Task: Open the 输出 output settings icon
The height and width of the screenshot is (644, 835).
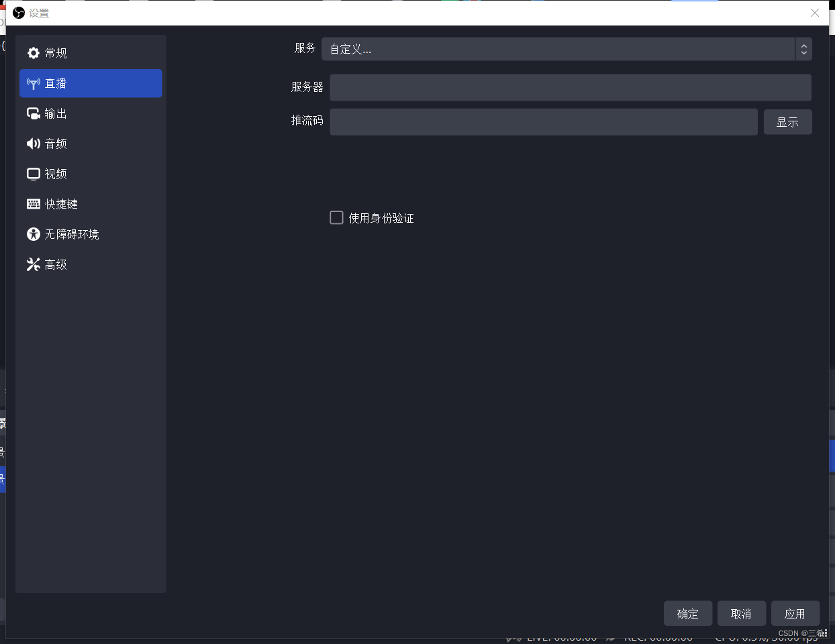Action: tap(34, 113)
